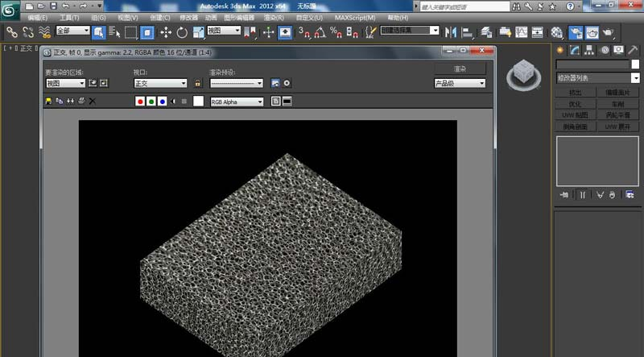Open Select by Name dialog icon
Image resolution: width=644 pixels, height=357 pixels.
[114, 32]
